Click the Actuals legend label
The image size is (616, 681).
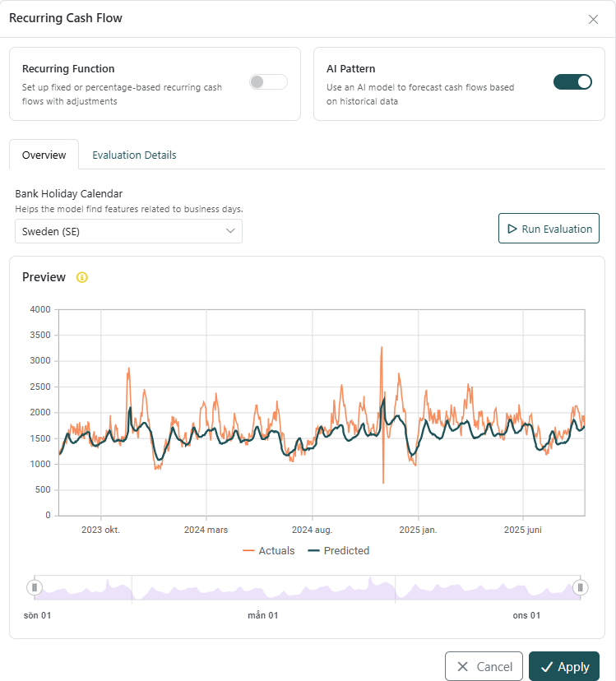tap(276, 551)
